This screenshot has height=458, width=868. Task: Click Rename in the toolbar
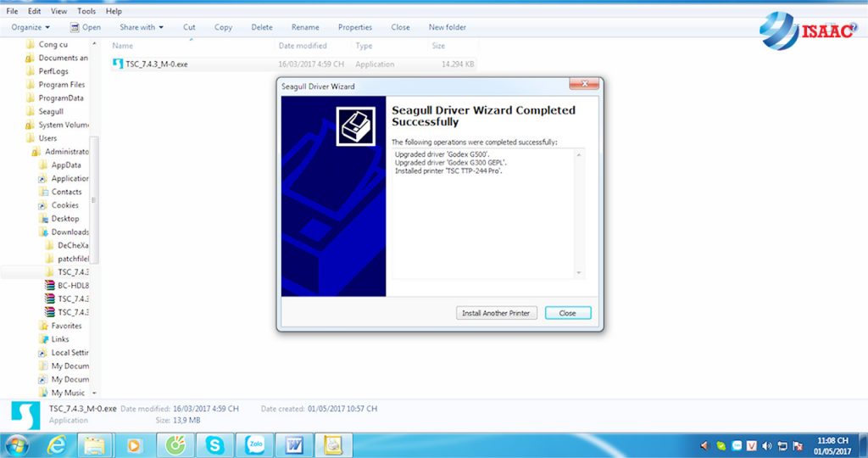coord(305,27)
